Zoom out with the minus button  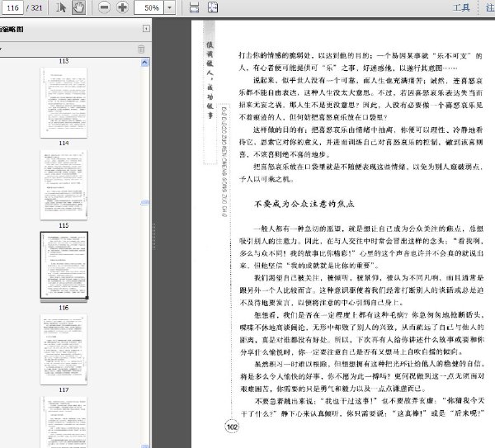104,7
